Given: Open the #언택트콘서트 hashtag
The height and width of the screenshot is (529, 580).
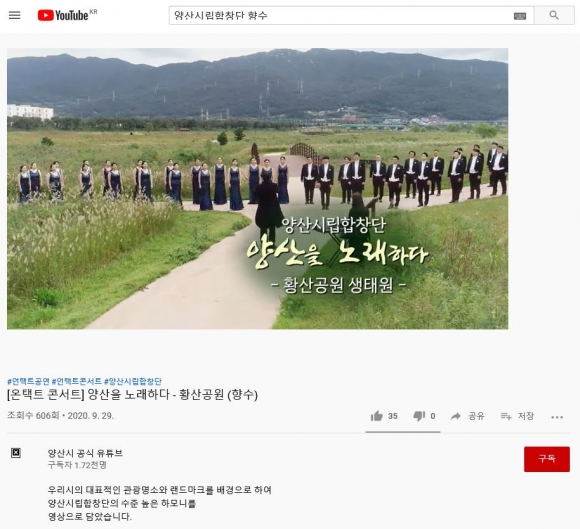Looking at the screenshot, I should (77, 381).
